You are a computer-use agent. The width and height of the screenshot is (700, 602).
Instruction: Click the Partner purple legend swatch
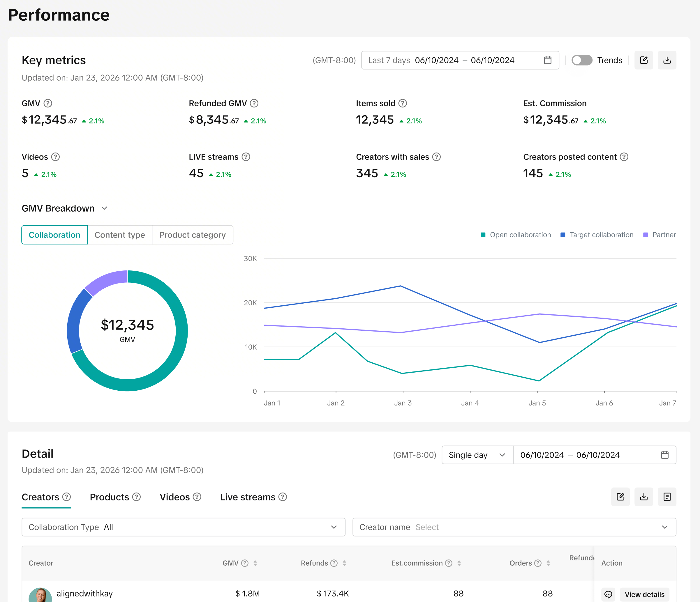[645, 235]
